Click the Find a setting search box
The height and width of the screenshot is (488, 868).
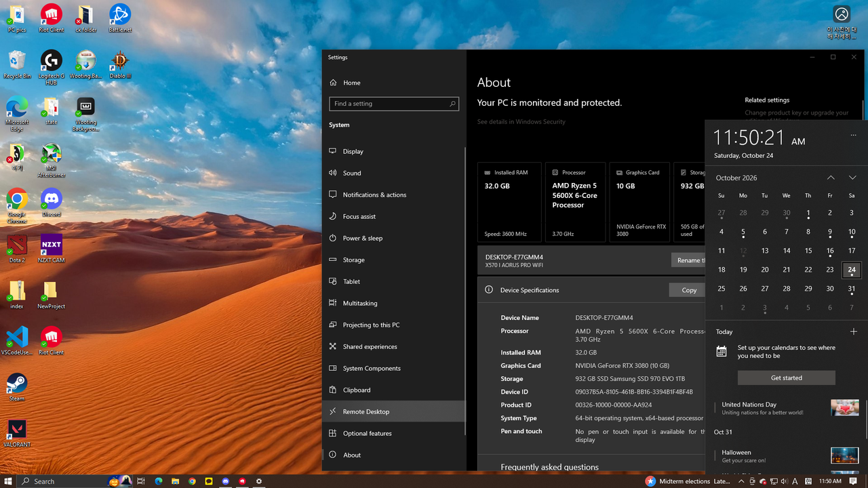[x=394, y=104]
